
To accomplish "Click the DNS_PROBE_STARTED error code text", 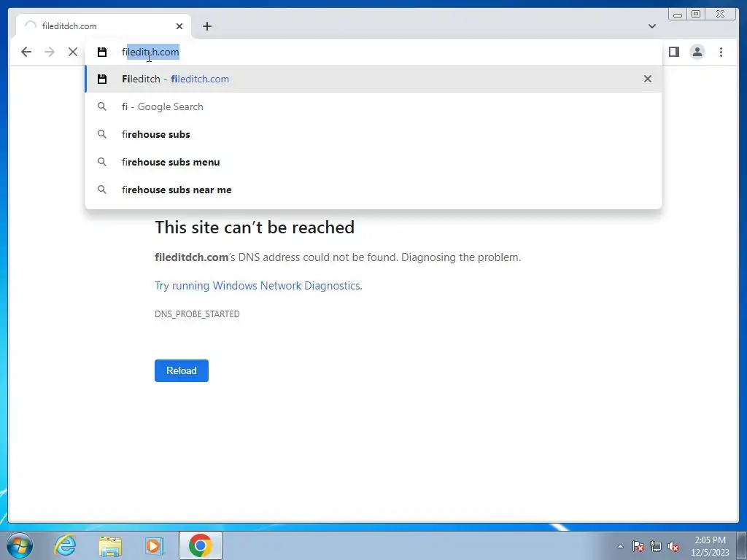I will [197, 314].
